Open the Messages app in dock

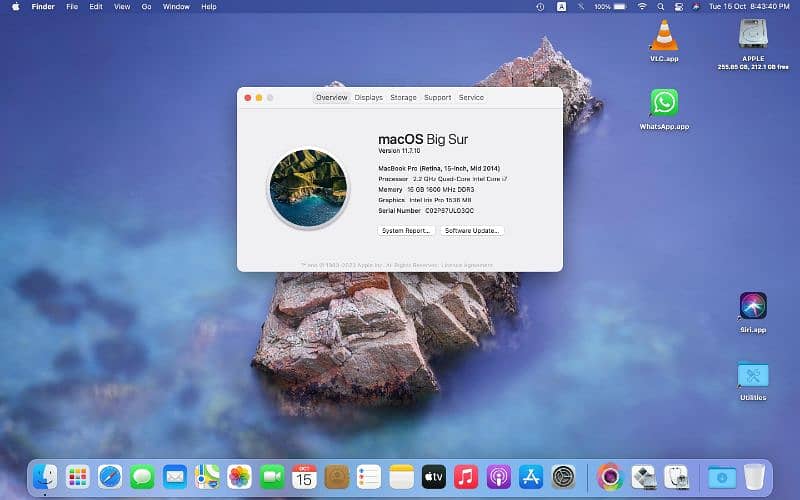(x=142, y=477)
